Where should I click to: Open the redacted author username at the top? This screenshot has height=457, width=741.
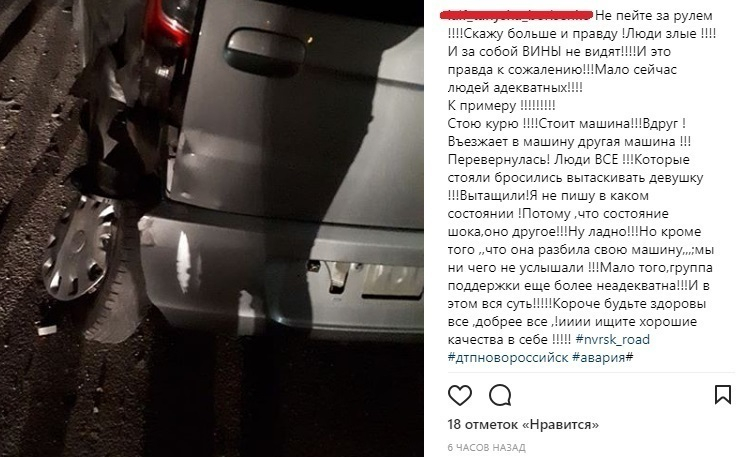pos(516,15)
